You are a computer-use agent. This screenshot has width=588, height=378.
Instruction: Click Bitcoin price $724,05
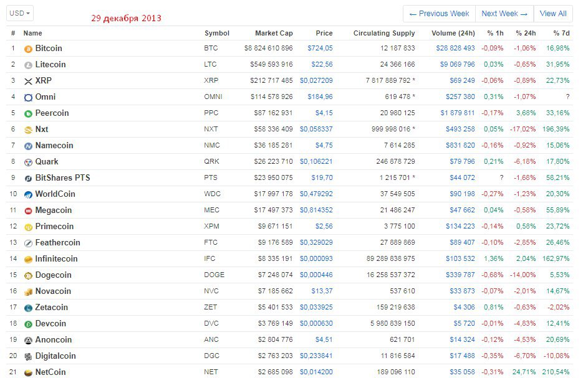(x=320, y=49)
